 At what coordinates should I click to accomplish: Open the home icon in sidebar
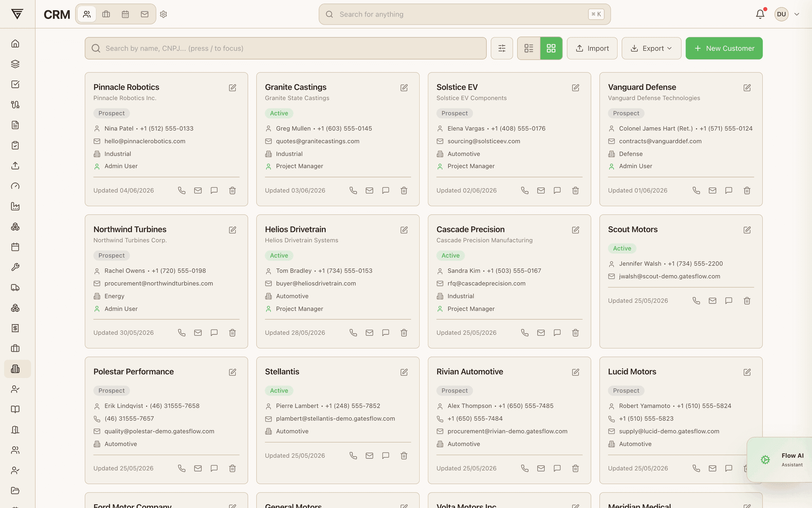click(x=15, y=44)
